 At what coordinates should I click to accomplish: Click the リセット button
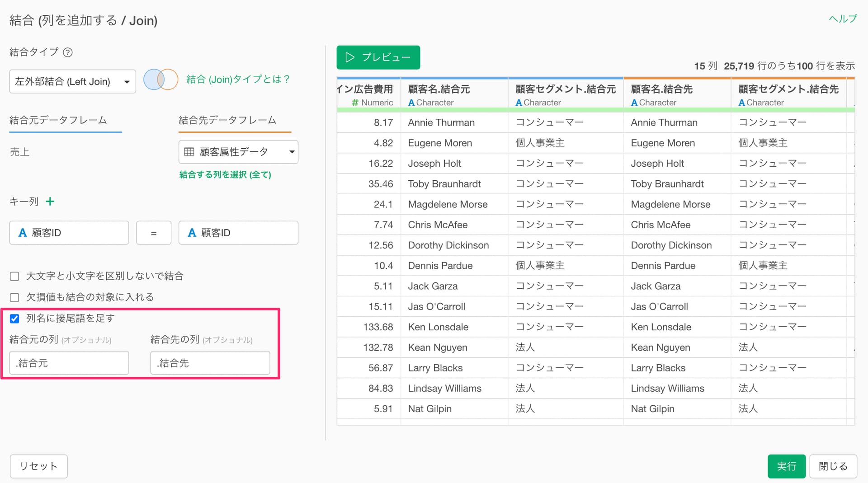click(x=39, y=466)
